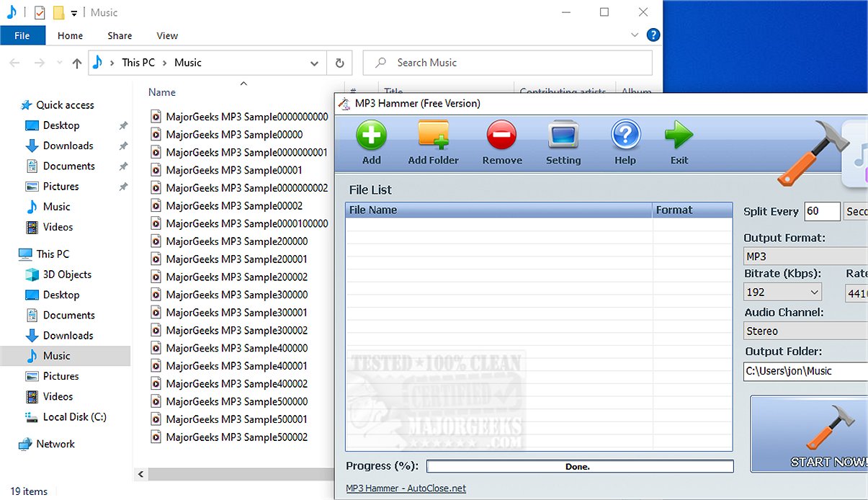The image size is (868, 500).
Task: Open the Output Format combo box showing MP3
Action: [x=805, y=256]
